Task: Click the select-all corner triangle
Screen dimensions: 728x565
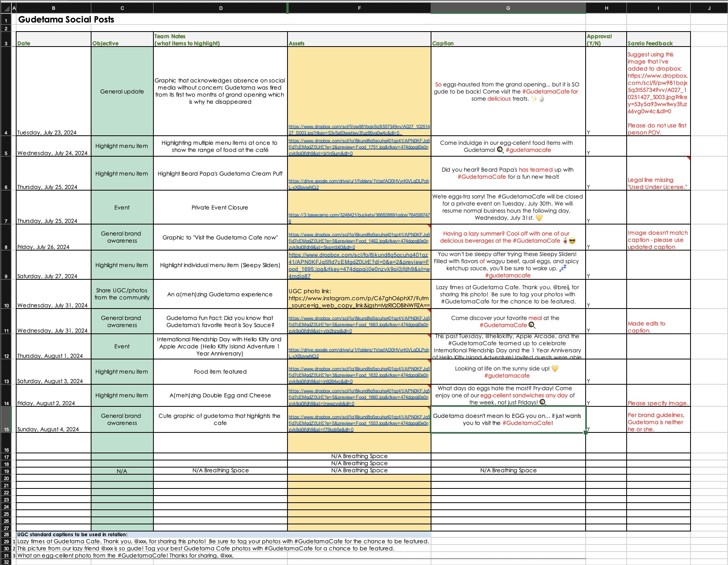Action: pyautogui.click(x=6, y=8)
